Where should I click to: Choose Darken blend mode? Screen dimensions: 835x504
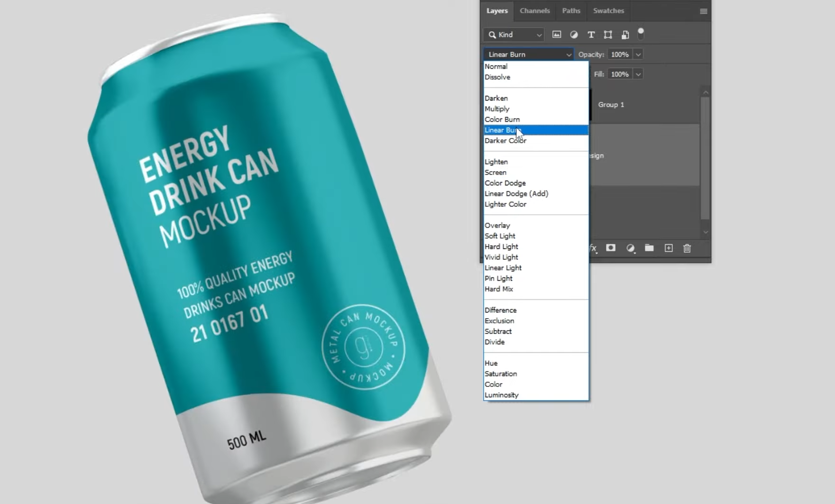pos(536,98)
